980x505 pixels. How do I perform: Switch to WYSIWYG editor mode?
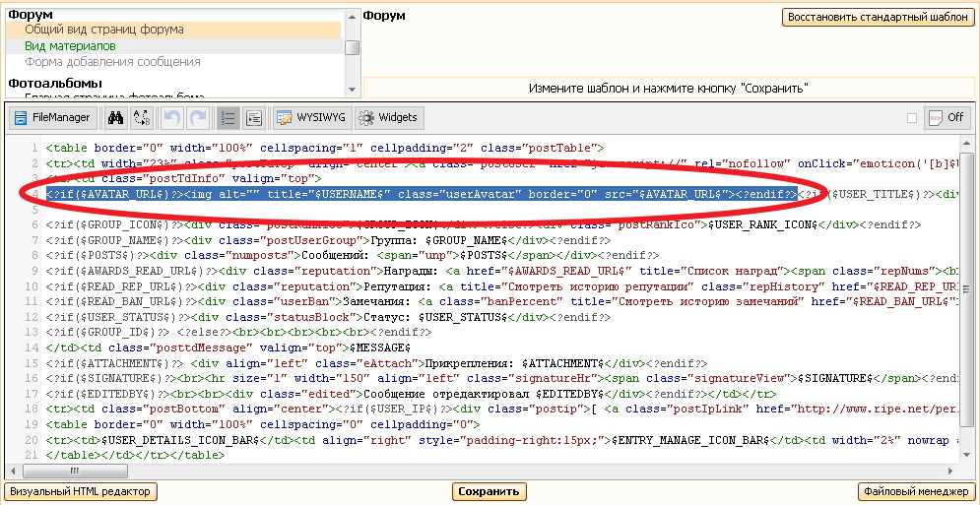pos(311,118)
